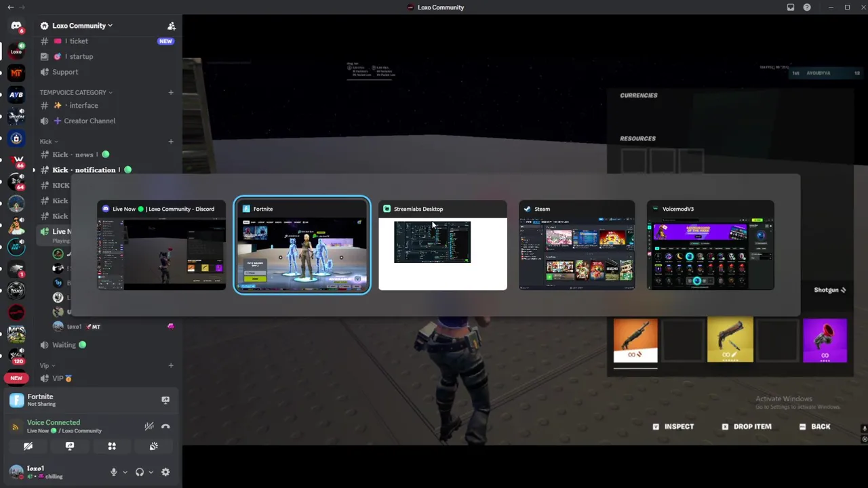Open the Kick notification channel
This screenshot has width=868, height=488.
(x=107, y=170)
